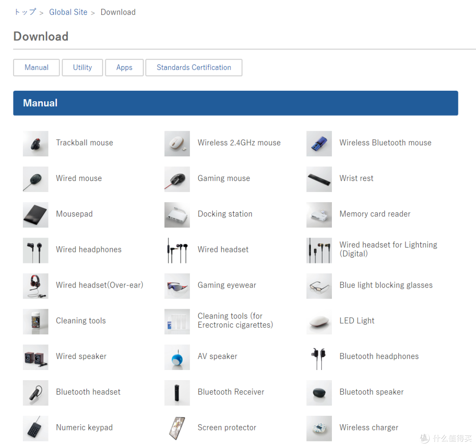Image resolution: width=476 pixels, height=448 pixels.
Task: Select the Wired mouse product image
Action: tap(36, 179)
